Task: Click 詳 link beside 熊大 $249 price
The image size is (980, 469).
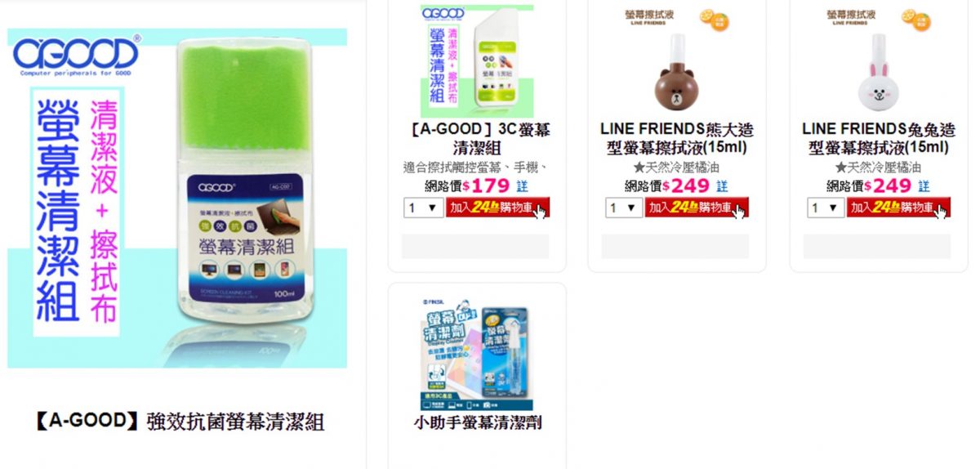Action: 722,186
